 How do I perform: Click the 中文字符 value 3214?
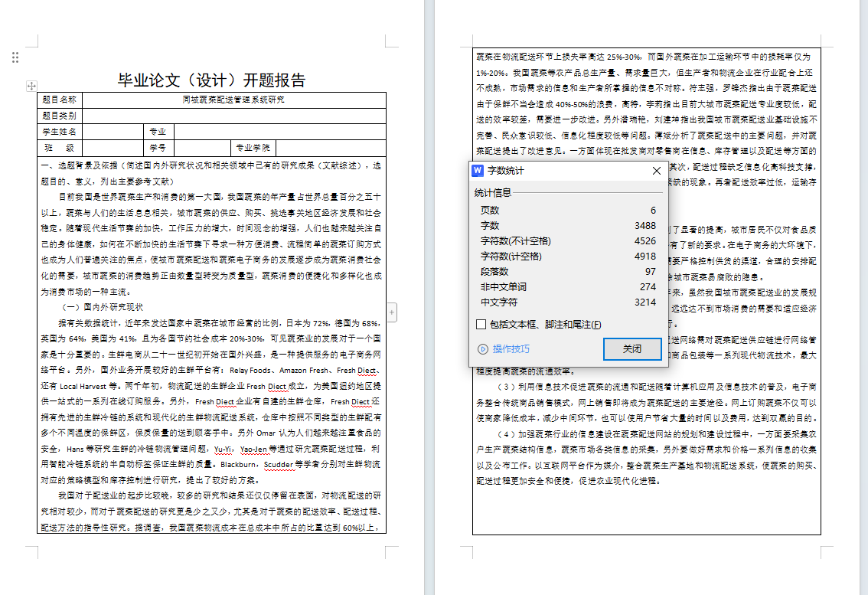click(645, 302)
